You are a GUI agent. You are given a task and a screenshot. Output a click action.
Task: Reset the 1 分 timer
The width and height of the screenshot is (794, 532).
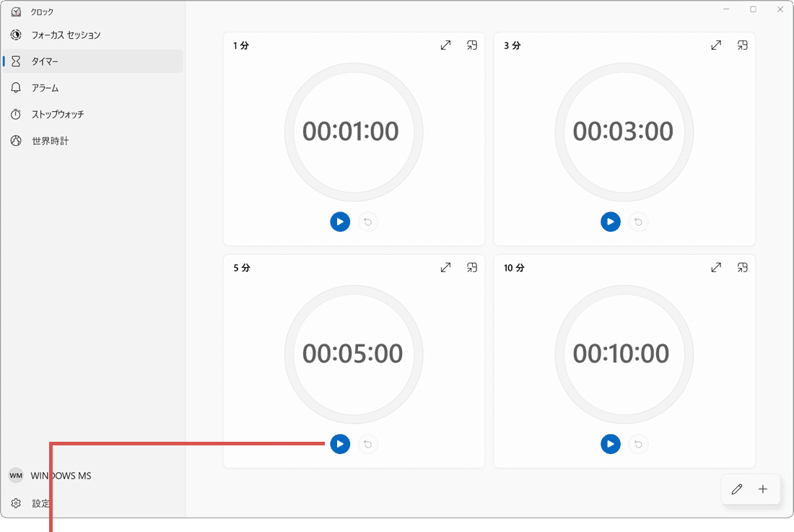click(x=368, y=222)
